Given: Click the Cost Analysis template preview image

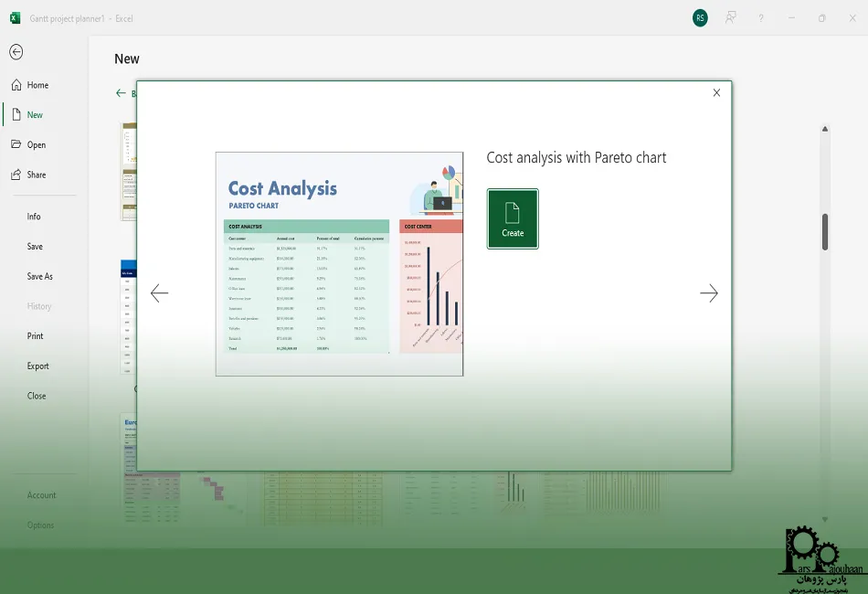Looking at the screenshot, I should pos(339,263).
